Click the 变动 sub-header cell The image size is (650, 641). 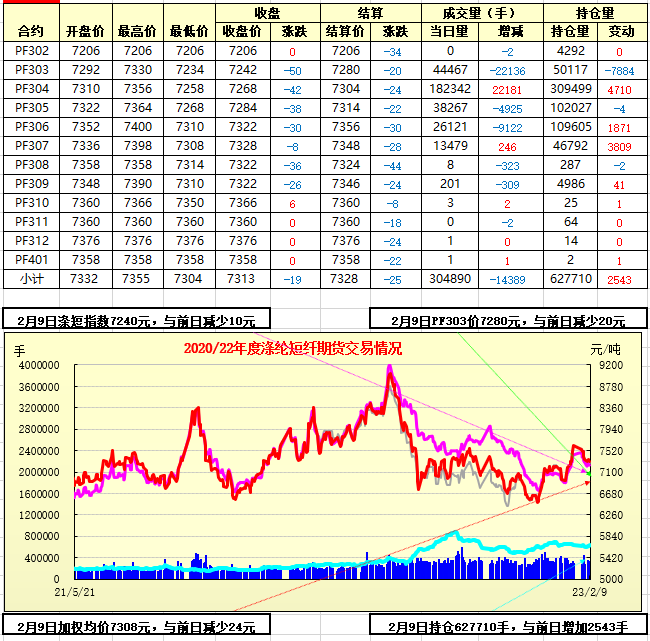pos(620,31)
